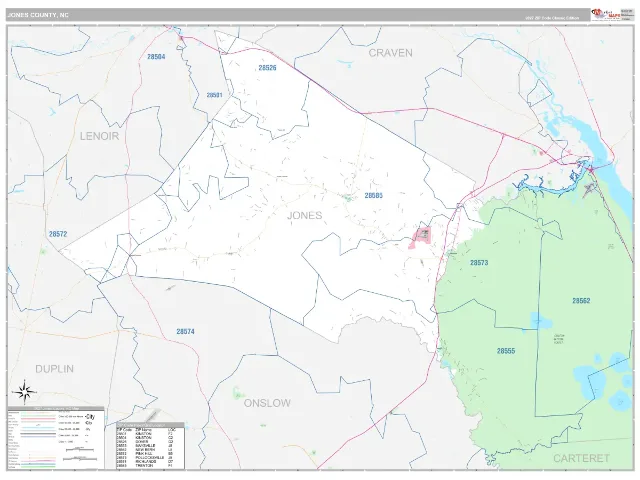The width and height of the screenshot is (640, 480).
Task: Click ZIP code label 28555
Action: (506, 351)
